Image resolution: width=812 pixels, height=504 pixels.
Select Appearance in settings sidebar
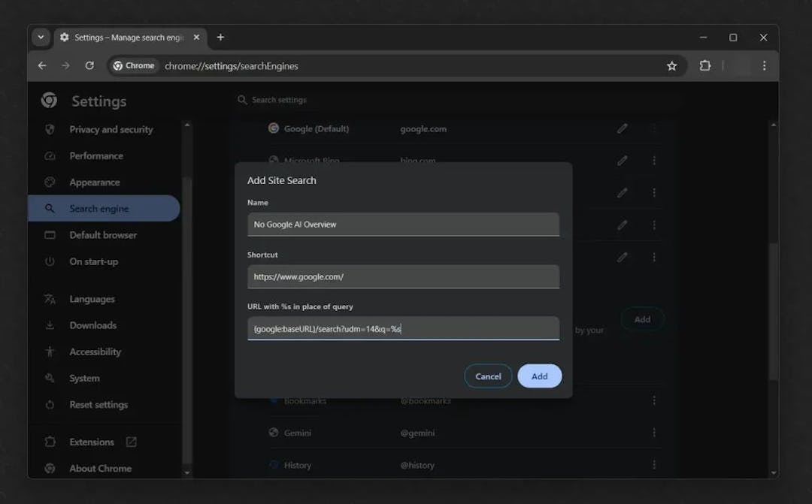pyautogui.click(x=94, y=182)
